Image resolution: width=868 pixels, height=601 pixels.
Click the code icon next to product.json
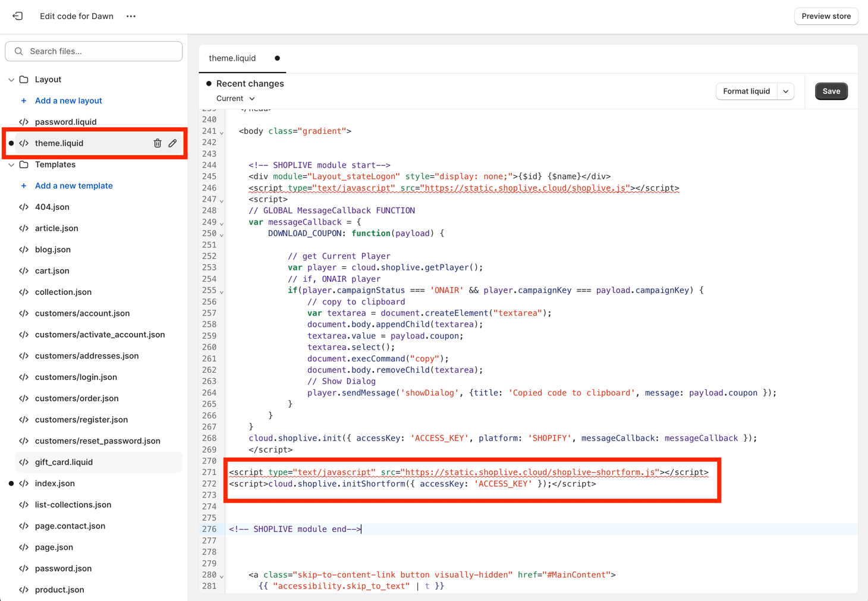[x=24, y=590]
